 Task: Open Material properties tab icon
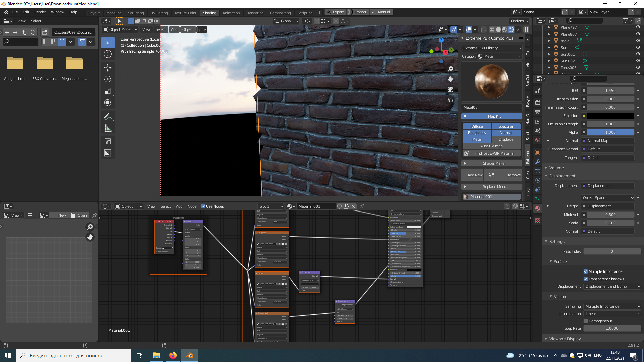pos(538,208)
